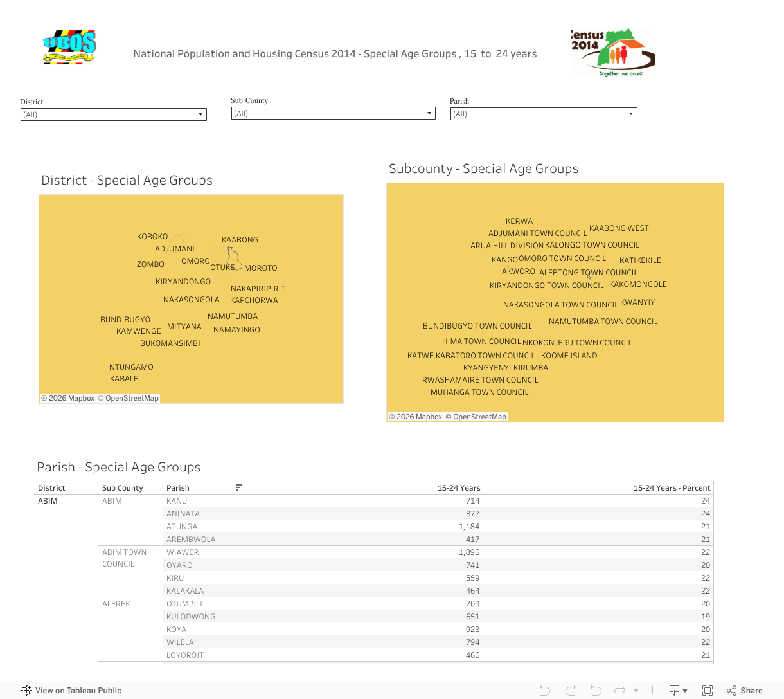Click the Undo toolbar icon
The height and width of the screenshot is (699, 784).
pyautogui.click(x=545, y=691)
